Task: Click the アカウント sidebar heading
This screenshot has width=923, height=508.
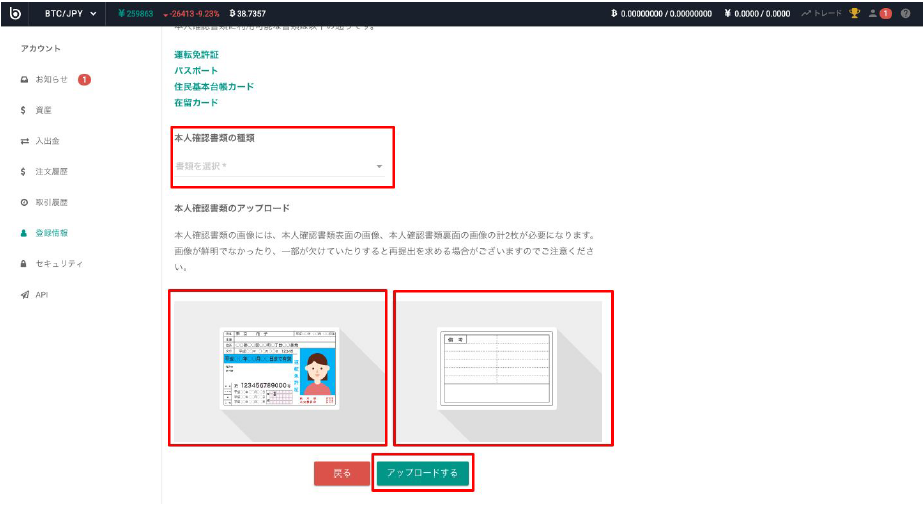Action: 41,48
